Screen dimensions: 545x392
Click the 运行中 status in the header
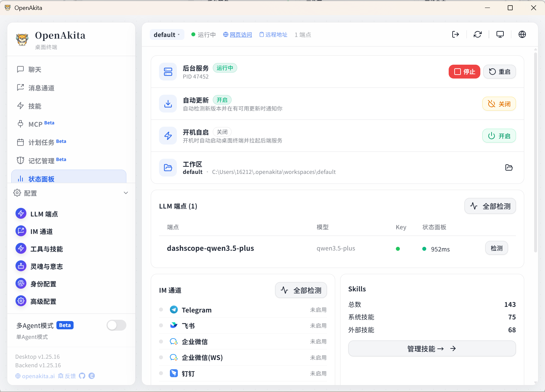point(204,35)
